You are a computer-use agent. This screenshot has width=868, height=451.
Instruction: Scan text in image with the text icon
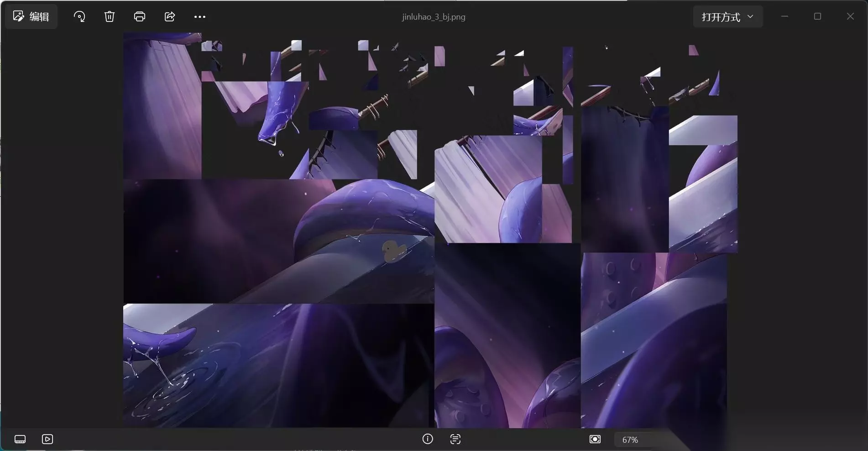[455, 439]
